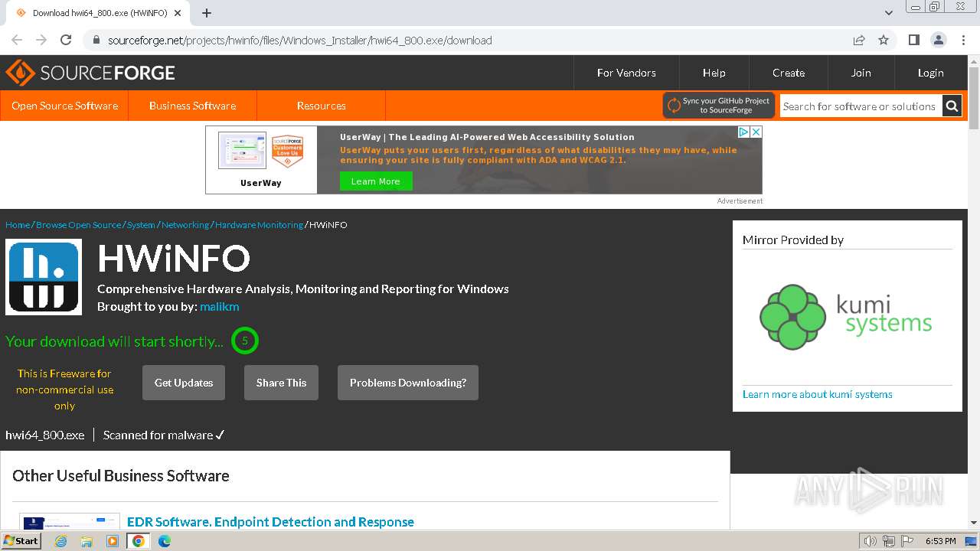Open the Business Software tab

[x=192, y=106]
